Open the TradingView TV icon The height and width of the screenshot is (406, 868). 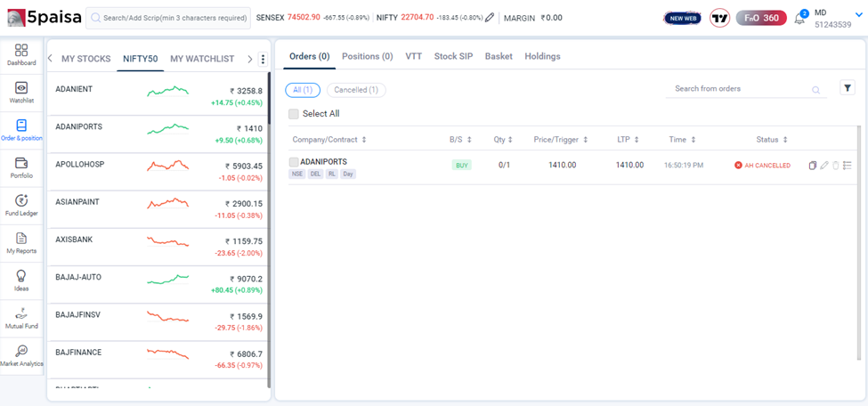(719, 19)
